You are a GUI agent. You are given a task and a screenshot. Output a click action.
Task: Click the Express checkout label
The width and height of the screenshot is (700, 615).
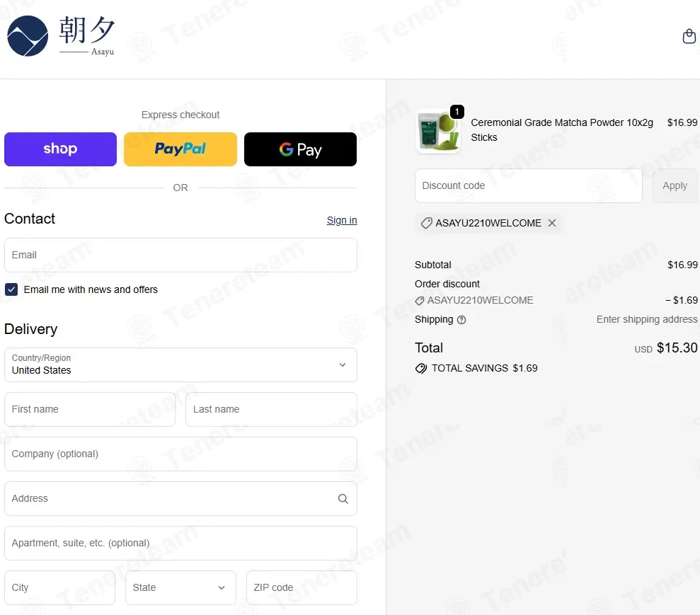coord(180,115)
